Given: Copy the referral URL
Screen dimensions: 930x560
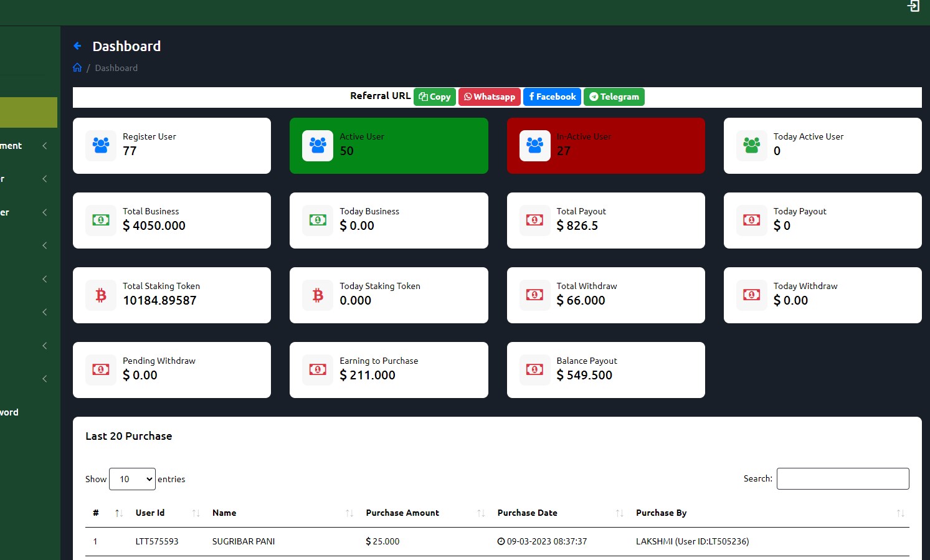Looking at the screenshot, I should pos(435,97).
